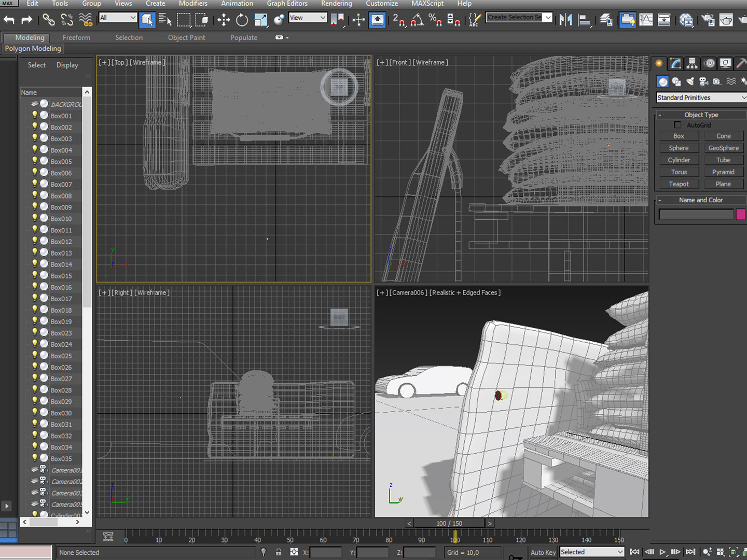Toggle the Selection Lock padlock
Image resolution: width=747 pixels, height=560 pixels.
pyautogui.click(x=279, y=552)
